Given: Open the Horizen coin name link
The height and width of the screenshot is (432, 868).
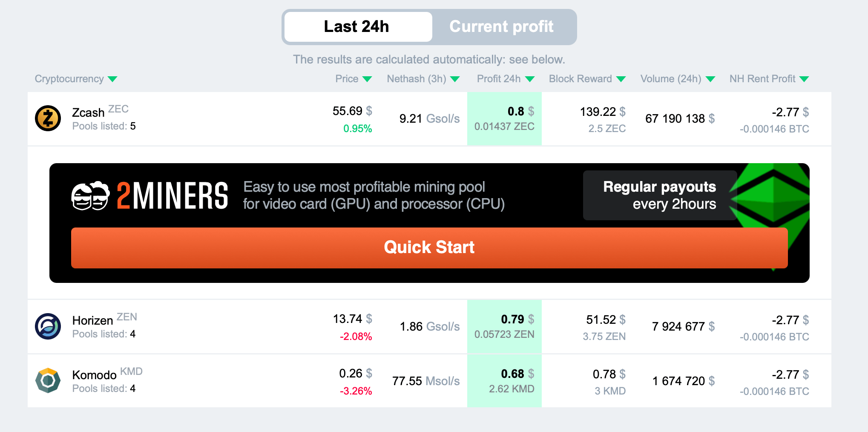Looking at the screenshot, I should point(92,320).
